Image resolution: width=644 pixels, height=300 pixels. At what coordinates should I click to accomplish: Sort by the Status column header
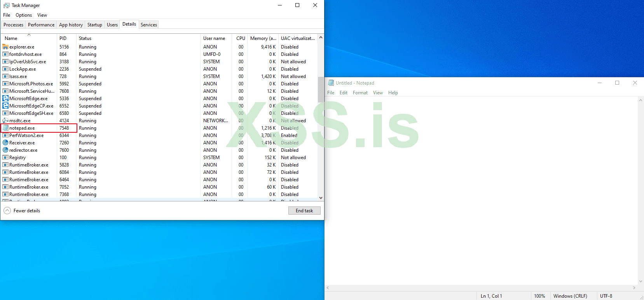coord(138,38)
